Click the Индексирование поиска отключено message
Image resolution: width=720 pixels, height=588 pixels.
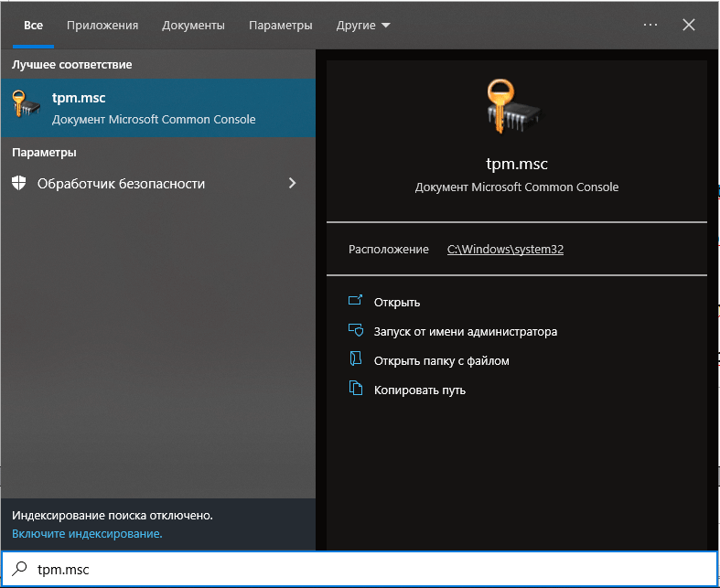pyautogui.click(x=113, y=516)
